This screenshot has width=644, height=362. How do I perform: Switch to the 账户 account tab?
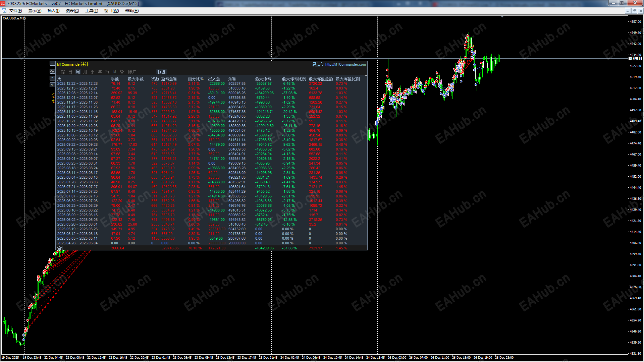point(133,72)
